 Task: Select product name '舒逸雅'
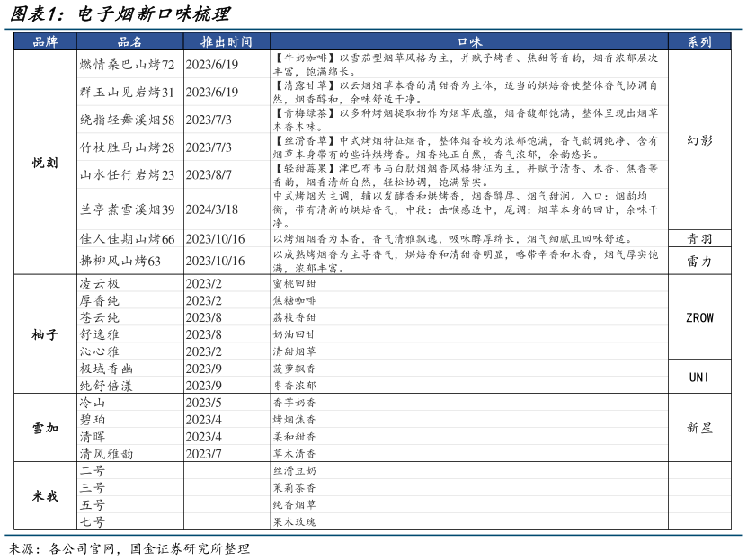point(99,334)
